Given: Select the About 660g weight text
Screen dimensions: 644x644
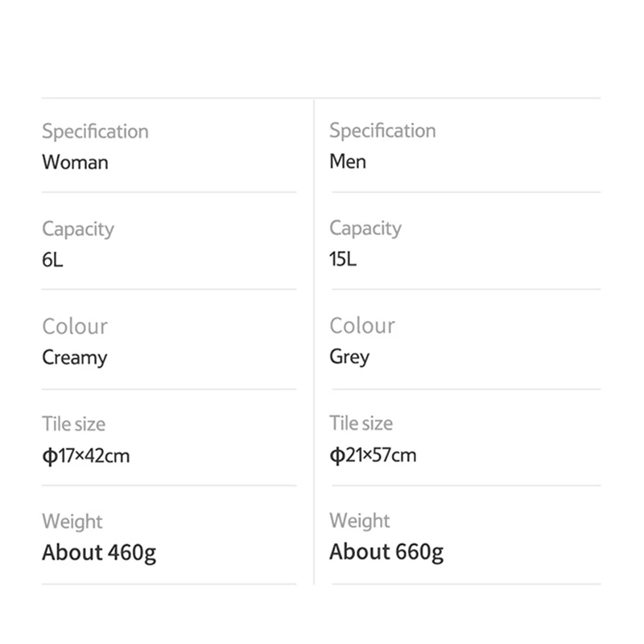Looking at the screenshot, I should coord(386,552).
